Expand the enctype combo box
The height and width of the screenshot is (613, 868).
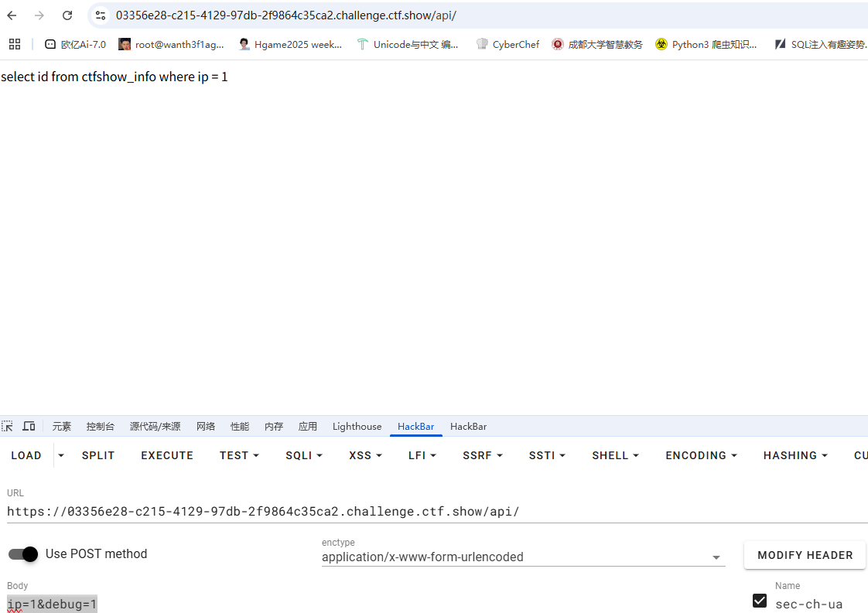(x=523, y=557)
